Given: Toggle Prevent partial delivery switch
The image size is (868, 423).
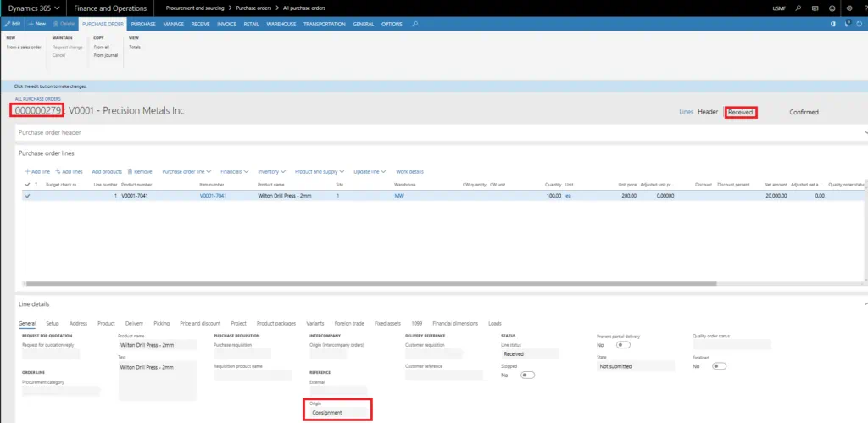Looking at the screenshot, I should click(x=623, y=345).
